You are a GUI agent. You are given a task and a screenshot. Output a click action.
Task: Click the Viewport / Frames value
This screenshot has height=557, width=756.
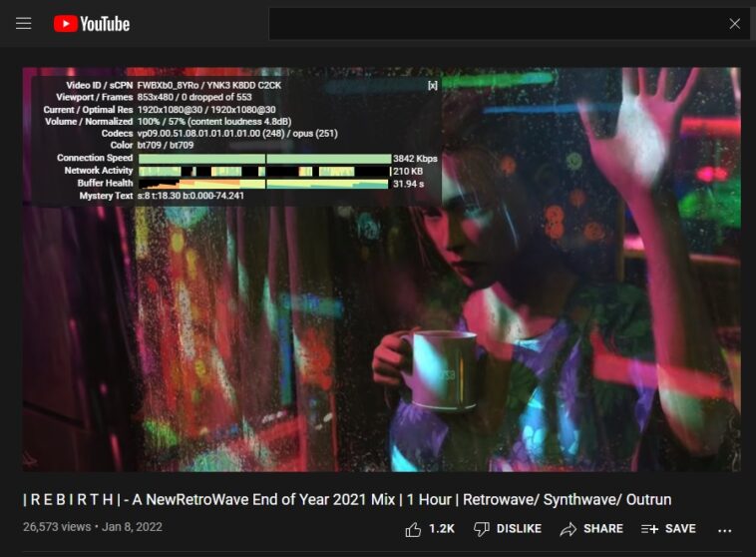coord(194,97)
